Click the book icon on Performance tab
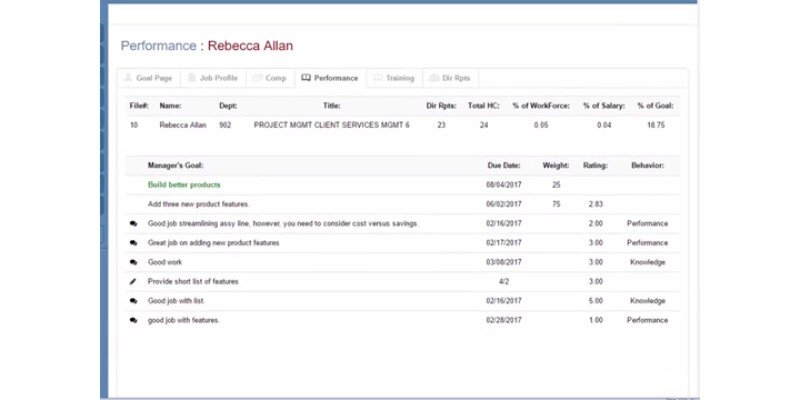The image size is (800, 400). pyautogui.click(x=306, y=78)
